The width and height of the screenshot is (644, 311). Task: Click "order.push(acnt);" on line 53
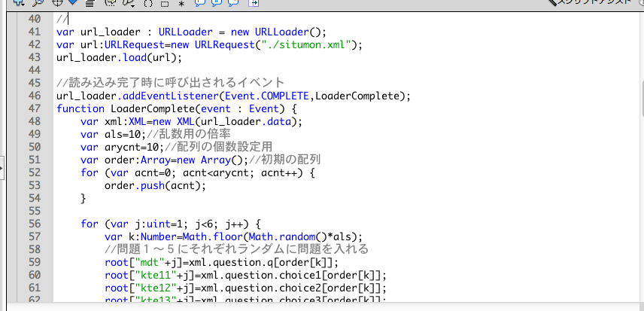pyautogui.click(x=155, y=186)
